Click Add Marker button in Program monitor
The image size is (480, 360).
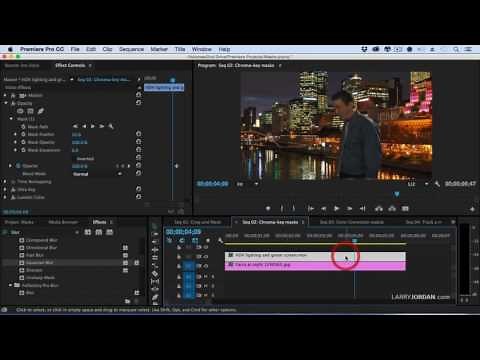click(268, 209)
